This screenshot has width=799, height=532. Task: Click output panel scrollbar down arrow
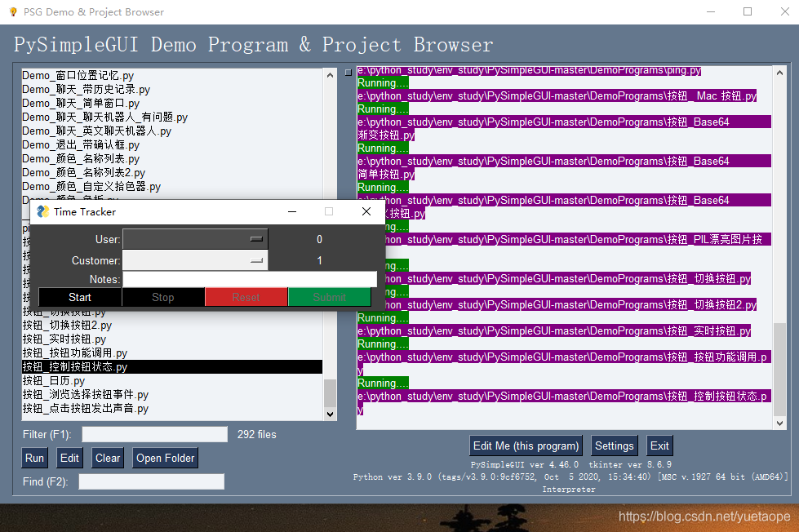(779, 423)
